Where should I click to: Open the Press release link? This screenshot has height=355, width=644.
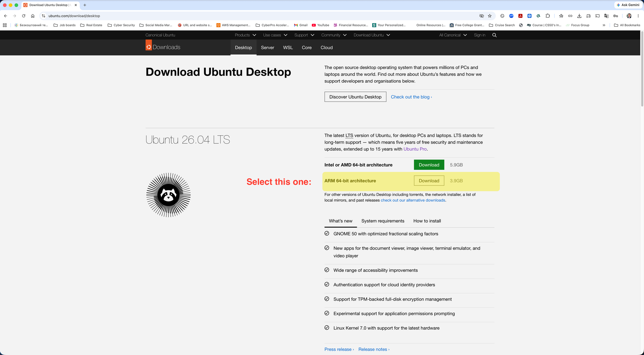339,349
